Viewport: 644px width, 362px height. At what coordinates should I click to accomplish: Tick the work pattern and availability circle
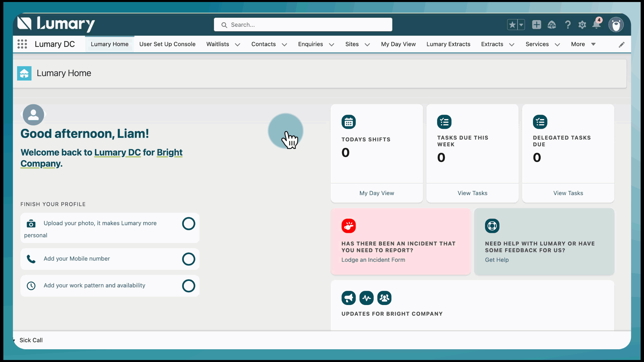point(189,286)
